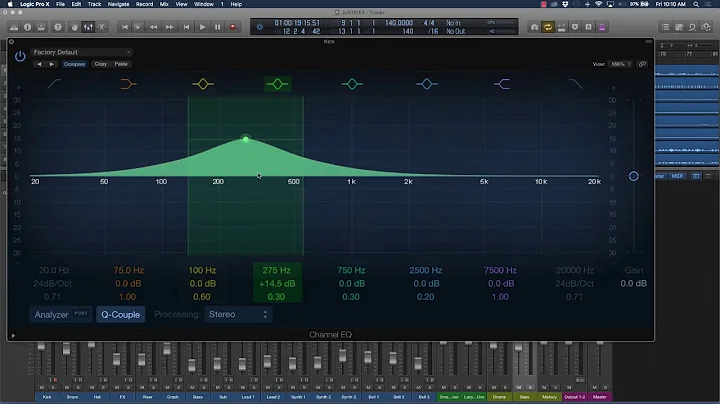The height and width of the screenshot is (404, 720).
Task: Open the Toolbar button in control bar
Action: (41, 27)
